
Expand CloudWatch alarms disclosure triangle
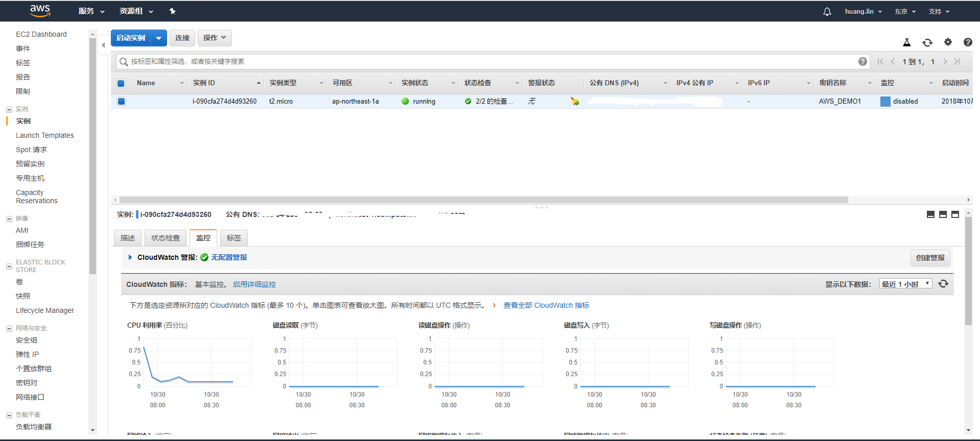click(130, 257)
